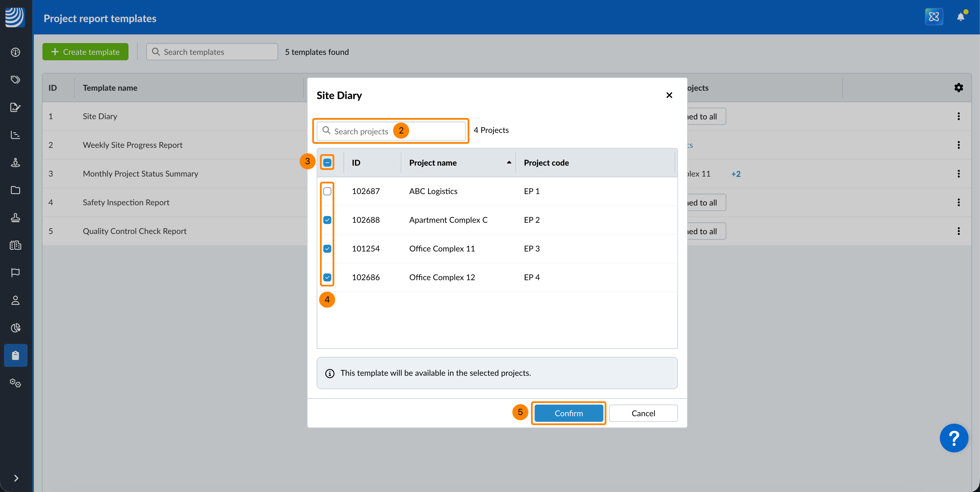This screenshot has width=980, height=492.
Task: Click the pie chart icon in sidebar
Action: coord(15,328)
